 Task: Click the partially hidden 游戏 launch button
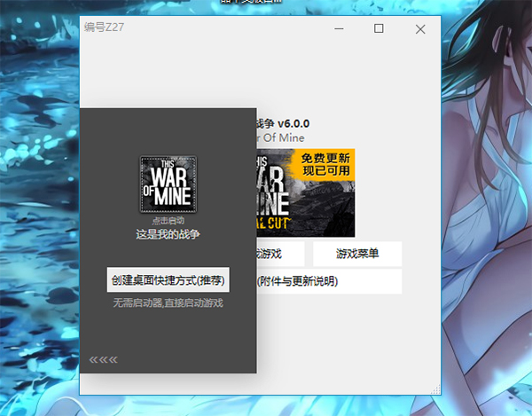(x=280, y=254)
